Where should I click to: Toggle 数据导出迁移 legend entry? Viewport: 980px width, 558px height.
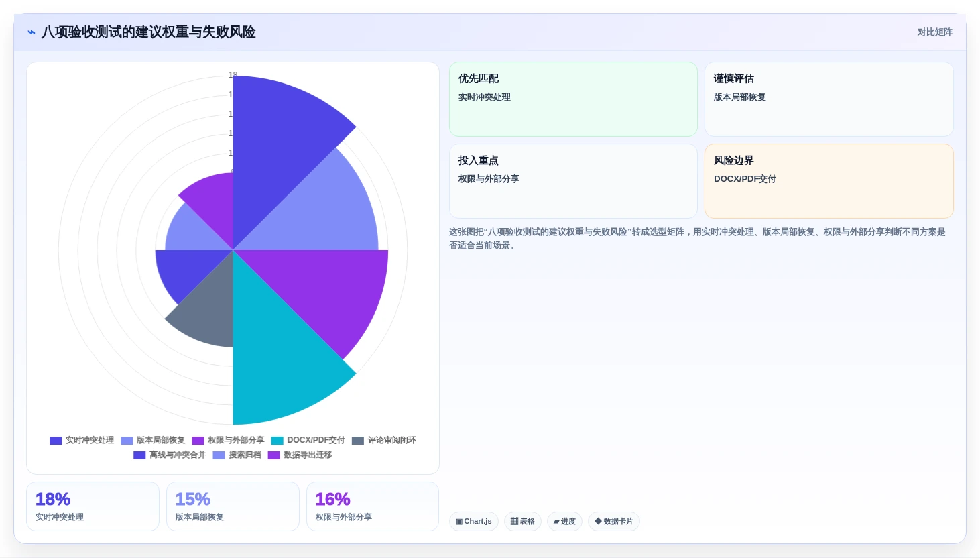(x=300, y=455)
